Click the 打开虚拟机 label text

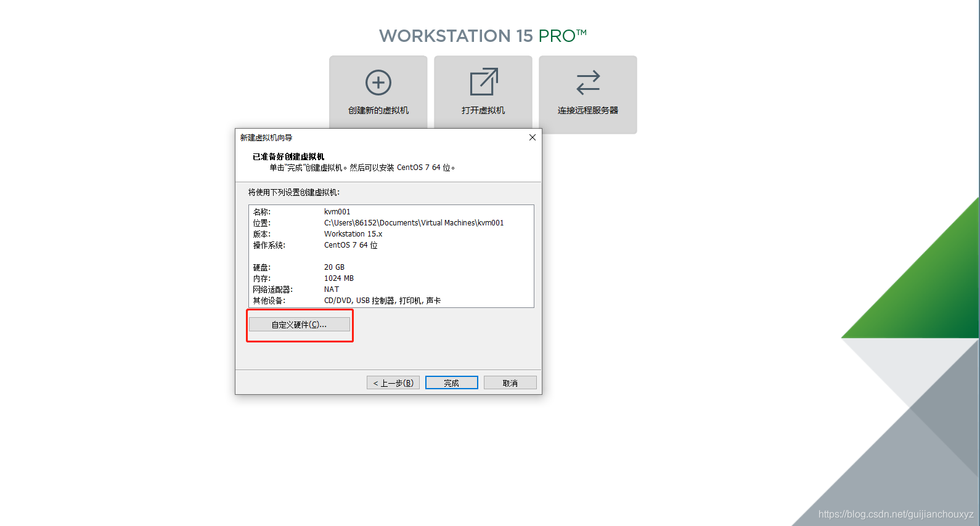[x=483, y=110]
